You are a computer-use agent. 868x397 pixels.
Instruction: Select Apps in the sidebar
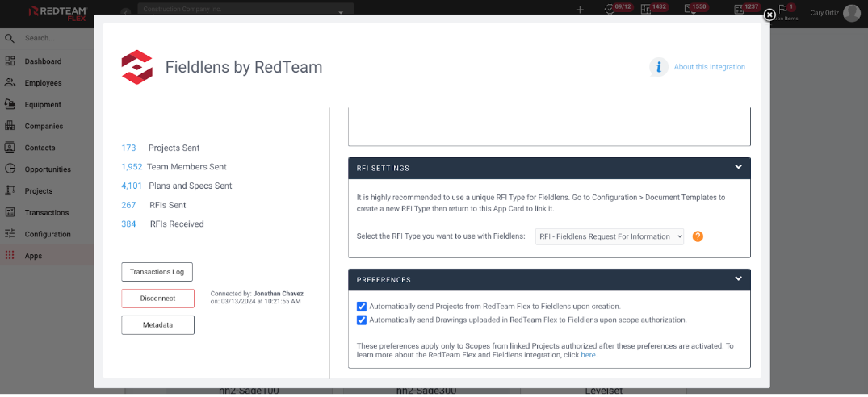tap(33, 256)
